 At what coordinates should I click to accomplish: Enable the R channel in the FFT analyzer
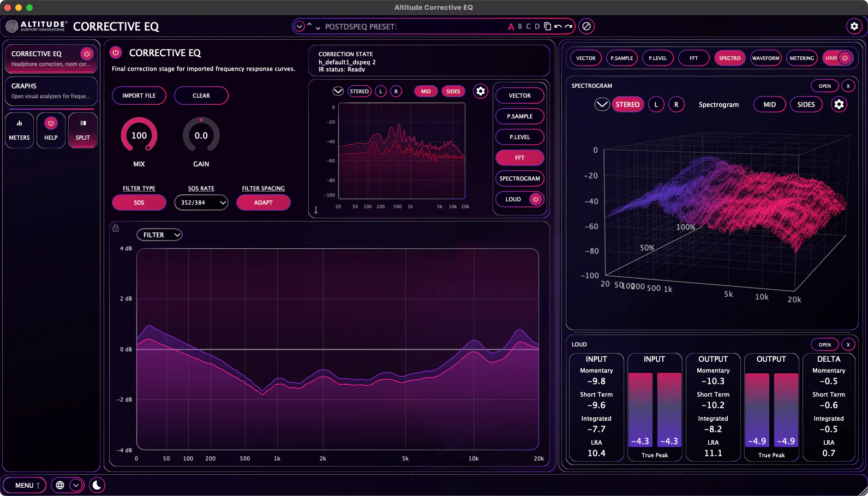(x=396, y=91)
